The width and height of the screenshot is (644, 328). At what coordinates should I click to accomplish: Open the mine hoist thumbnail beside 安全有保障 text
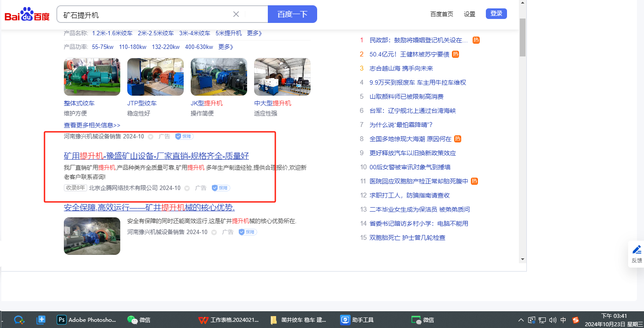92,236
